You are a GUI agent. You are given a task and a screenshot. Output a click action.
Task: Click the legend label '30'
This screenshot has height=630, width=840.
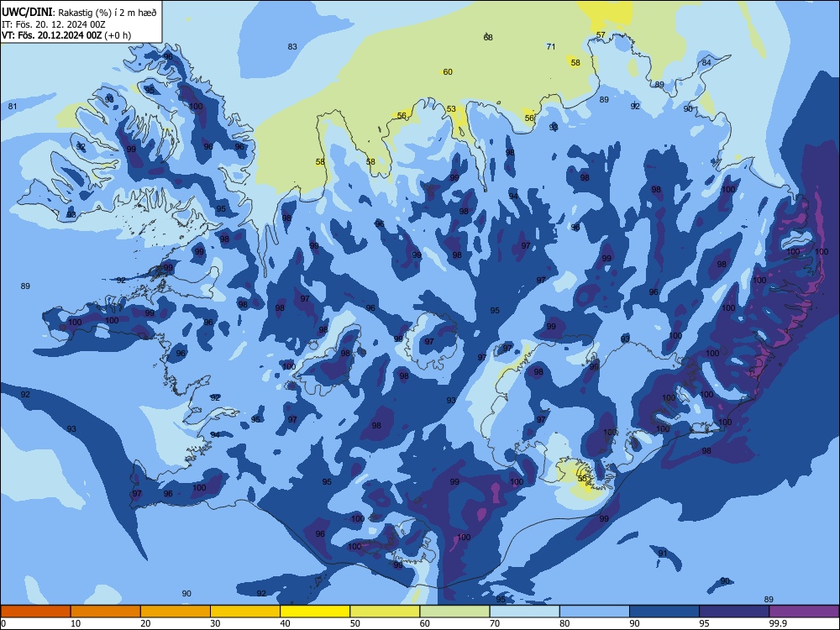215,623
